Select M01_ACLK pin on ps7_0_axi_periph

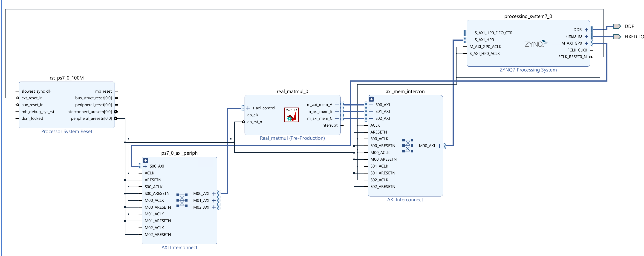click(154, 214)
